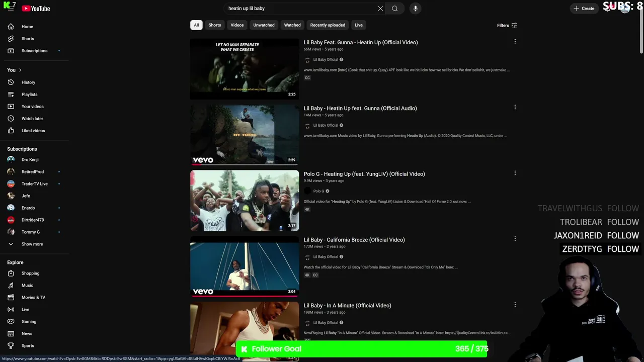Click the Subscriptions section heading
Image resolution: width=644 pixels, height=362 pixels.
(x=22, y=149)
